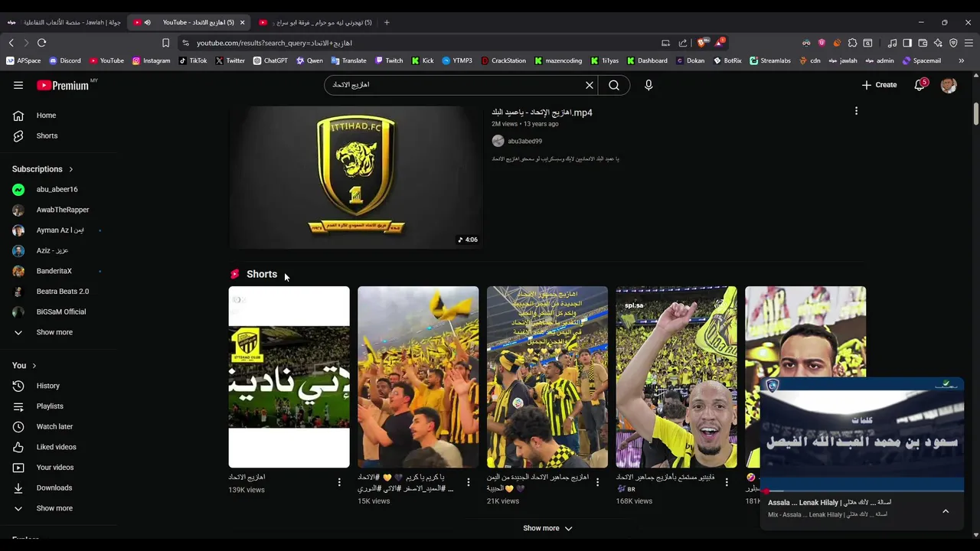Open Downloads in sidebar
The width and height of the screenshot is (980, 551).
coord(54,487)
